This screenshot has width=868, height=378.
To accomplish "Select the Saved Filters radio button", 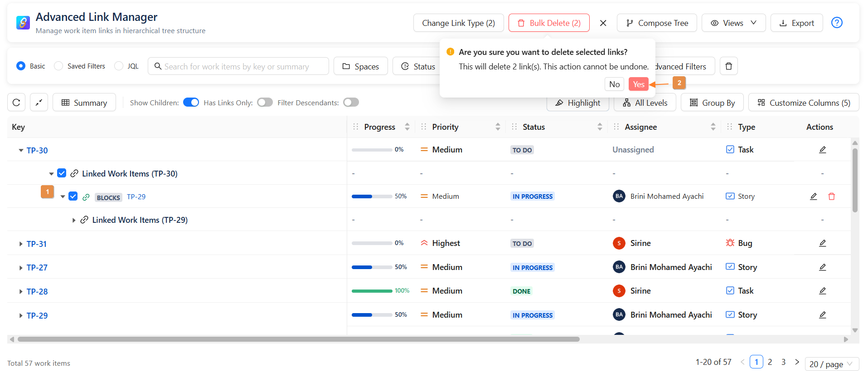I will (x=58, y=66).
